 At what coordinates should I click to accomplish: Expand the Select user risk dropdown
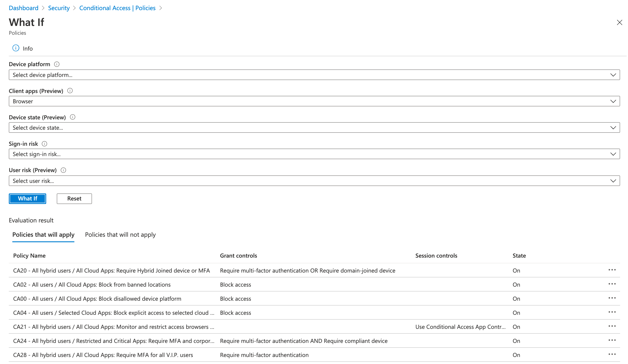(x=314, y=181)
